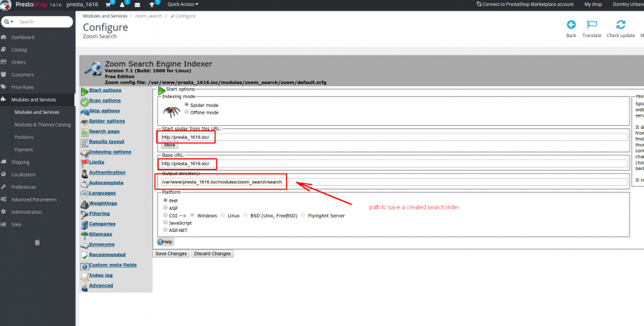Open the shopping cart icon in top bar

point(108,5)
